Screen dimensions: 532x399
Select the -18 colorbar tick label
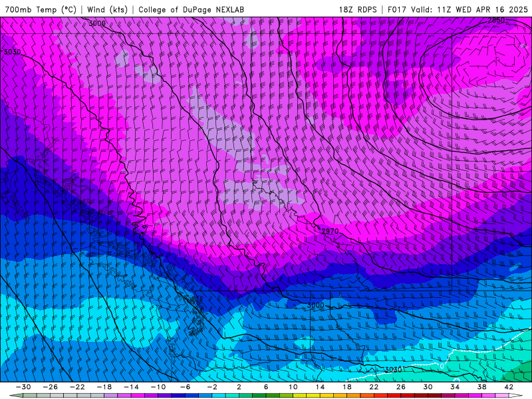[x=104, y=387]
